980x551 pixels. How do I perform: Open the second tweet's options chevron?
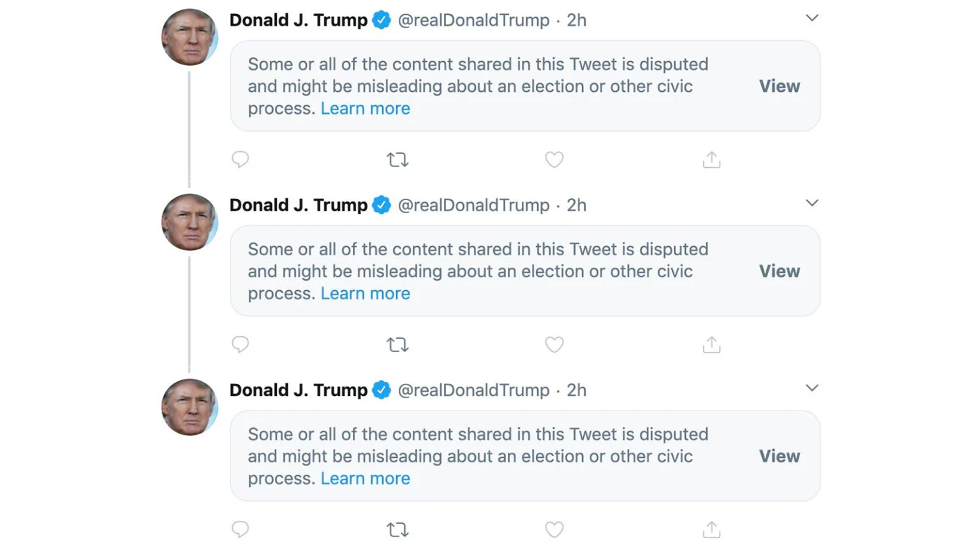click(812, 203)
